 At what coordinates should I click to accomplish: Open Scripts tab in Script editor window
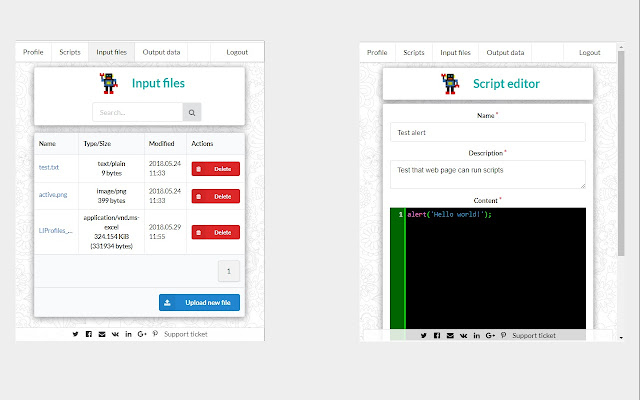[413, 52]
